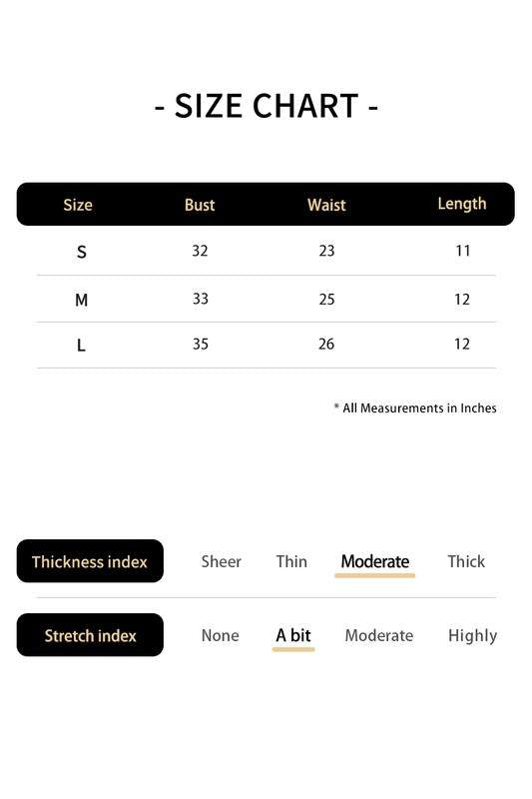
Task: Choose Highly stretch option
Action: click(x=472, y=636)
